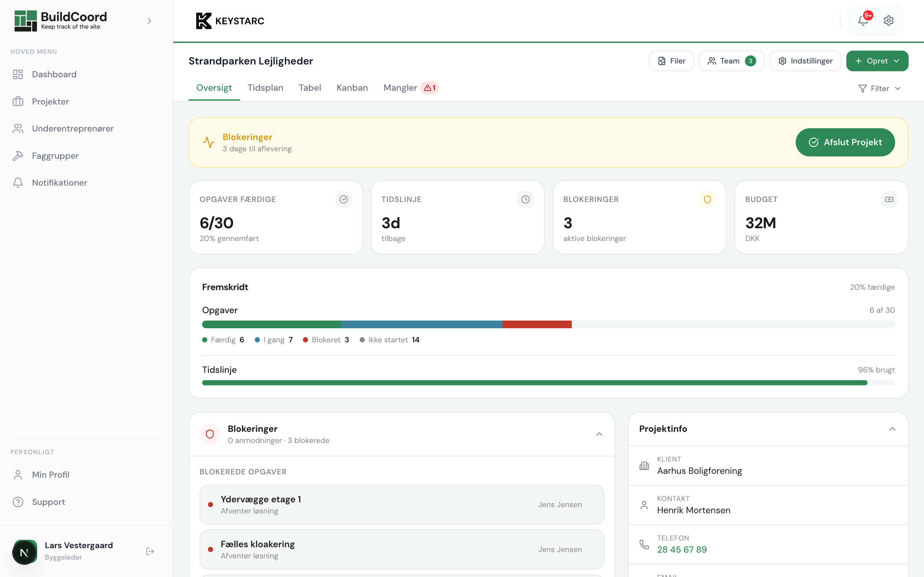Click the green Opgaver progress bar segment
The height and width of the screenshot is (577, 924).
tap(271, 324)
